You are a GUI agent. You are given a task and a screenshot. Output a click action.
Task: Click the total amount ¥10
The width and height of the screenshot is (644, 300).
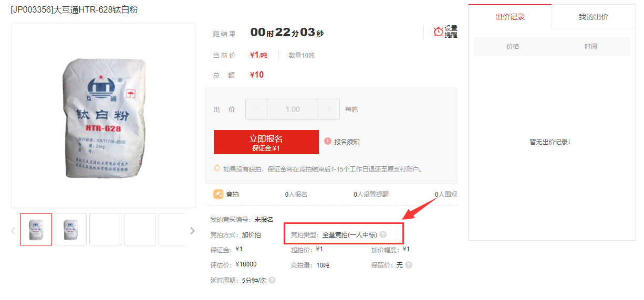257,75
